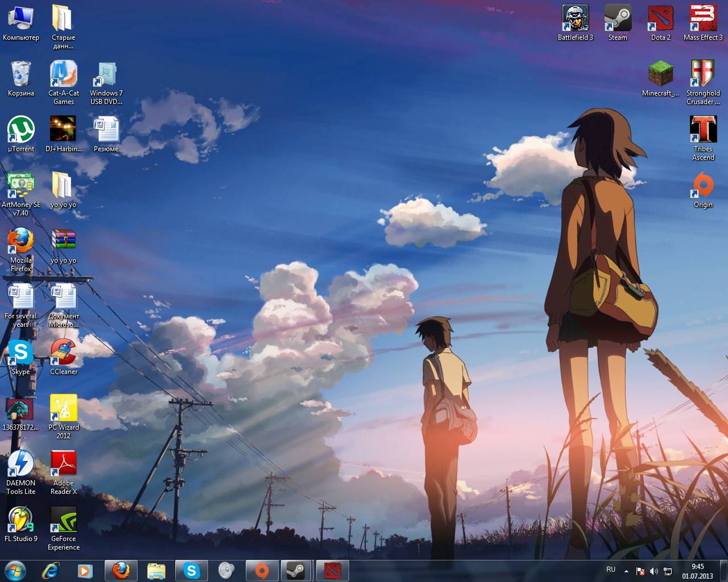Select the PC Wizard 2012 shortcut
Viewport: 728px width, 582px height.
[64, 417]
